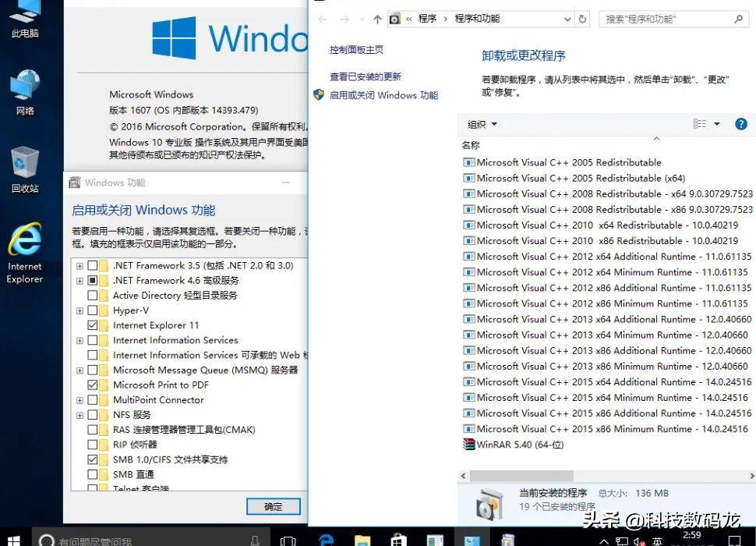Click the forward arrow in 程序和功能 window
The width and height of the screenshot is (756, 546).
coord(344,19)
